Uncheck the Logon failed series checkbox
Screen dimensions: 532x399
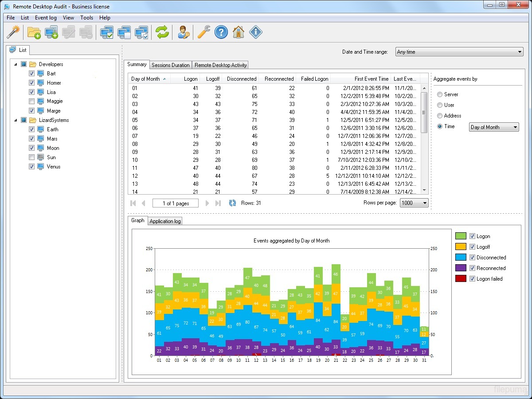[472, 279]
